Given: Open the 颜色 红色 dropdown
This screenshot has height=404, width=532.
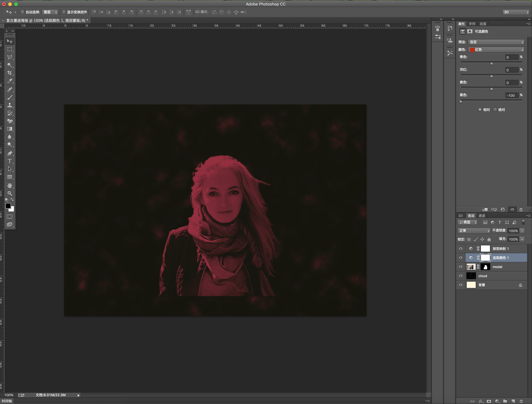Looking at the screenshot, I should 496,50.
